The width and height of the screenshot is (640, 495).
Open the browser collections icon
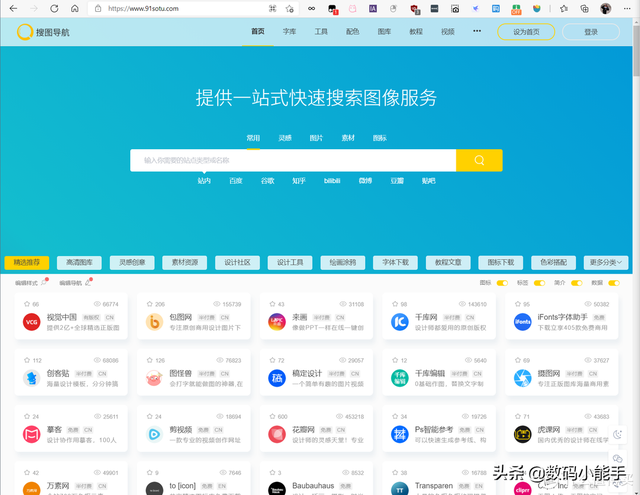click(584, 9)
